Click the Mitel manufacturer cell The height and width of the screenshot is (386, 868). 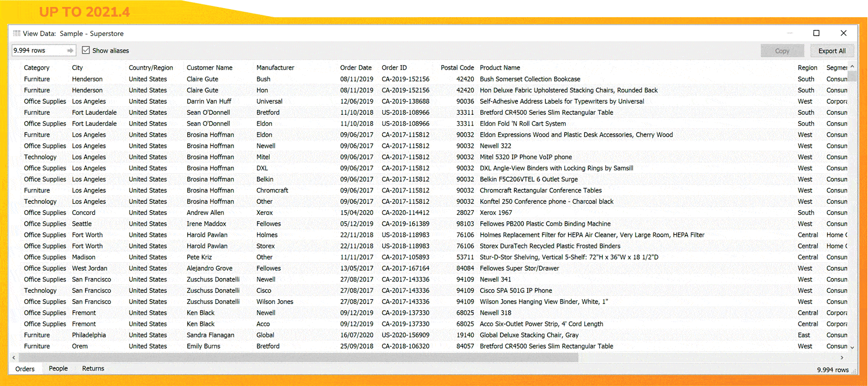(x=263, y=157)
